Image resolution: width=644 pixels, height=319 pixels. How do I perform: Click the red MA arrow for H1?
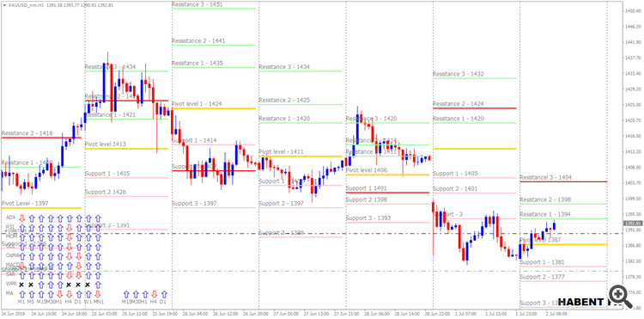(60, 294)
